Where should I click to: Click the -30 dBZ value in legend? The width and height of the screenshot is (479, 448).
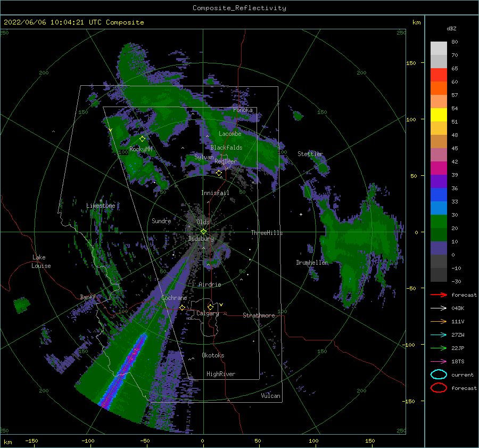click(x=456, y=281)
